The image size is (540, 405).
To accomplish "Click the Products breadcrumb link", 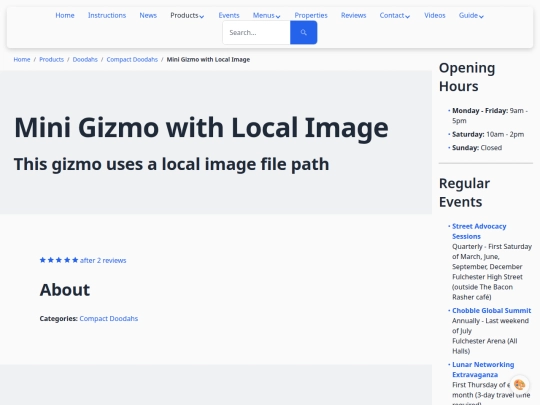I will click(x=51, y=60).
